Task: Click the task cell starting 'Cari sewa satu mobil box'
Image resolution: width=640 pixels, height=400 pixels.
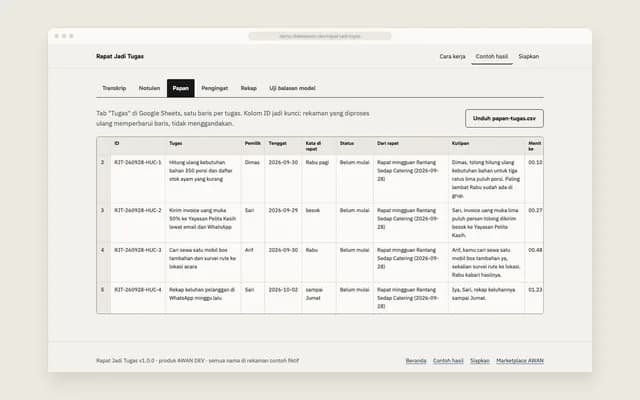Action: pyautogui.click(x=203, y=262)
